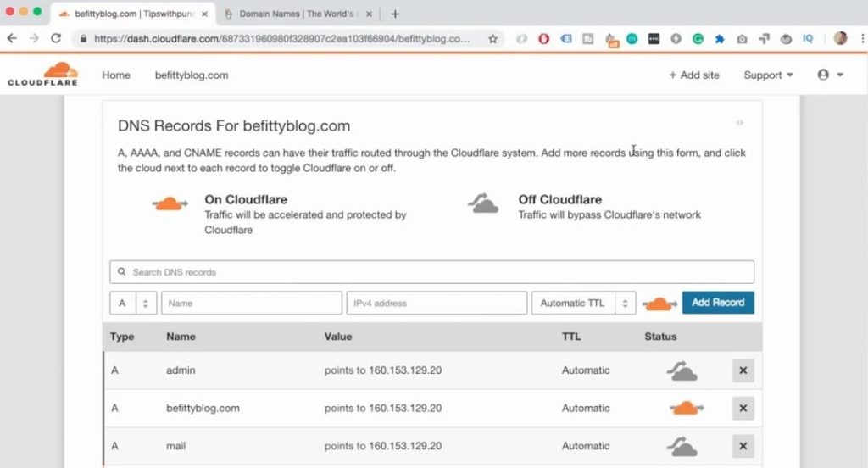Click the Off Cloudflare gray cloud legend
The width and height of the screenshot is (868, 468).
pyautogui.click(x=482, y=203)
